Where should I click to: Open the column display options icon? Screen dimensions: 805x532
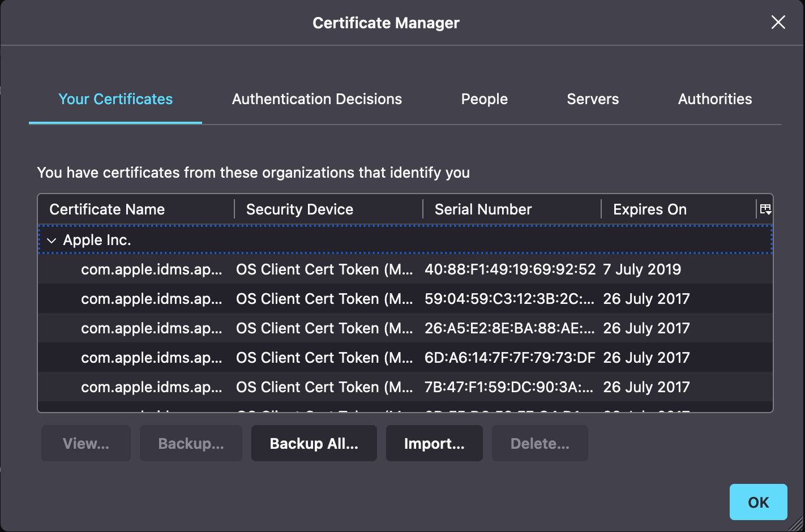point(765,209)
